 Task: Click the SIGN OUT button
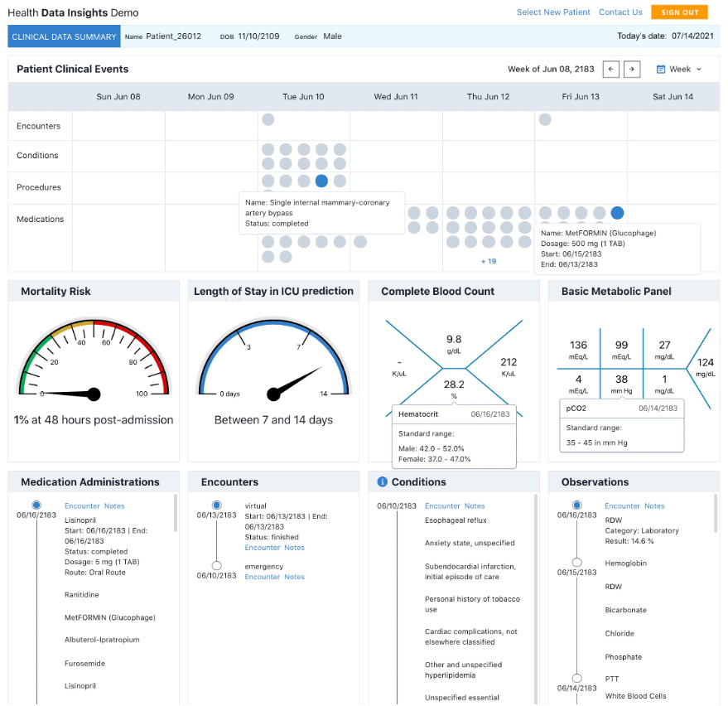pos(679,12)
